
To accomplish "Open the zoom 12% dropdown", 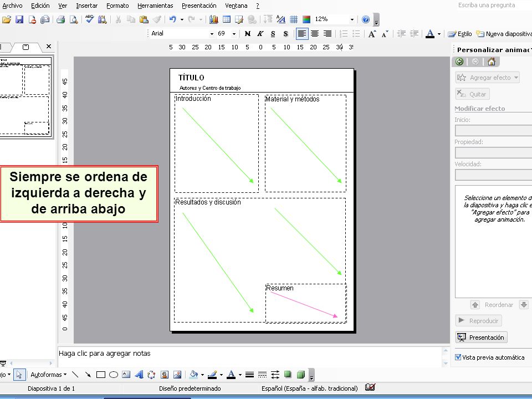I will coord(352,19).
